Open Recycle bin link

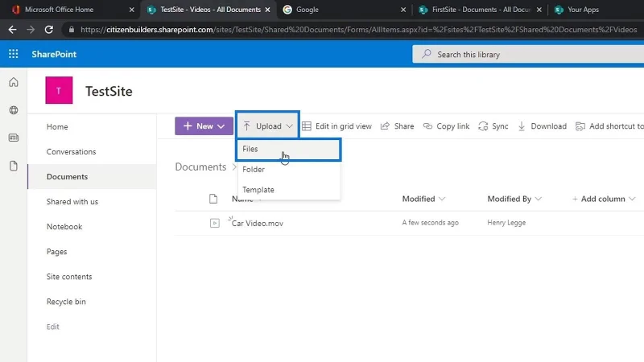(x=66, y=302)
